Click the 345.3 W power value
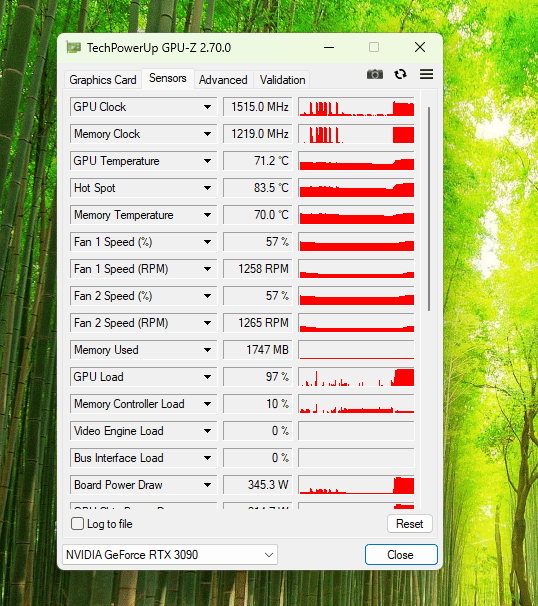This screenshot has width=538, height=606. point(258,485)
